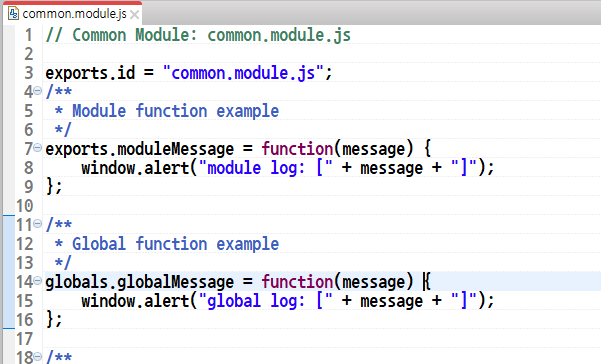The width and height of the screenshot is (601, 364).
Task: Click the 'Global function example' comment text
Action: tap(176, 244)
